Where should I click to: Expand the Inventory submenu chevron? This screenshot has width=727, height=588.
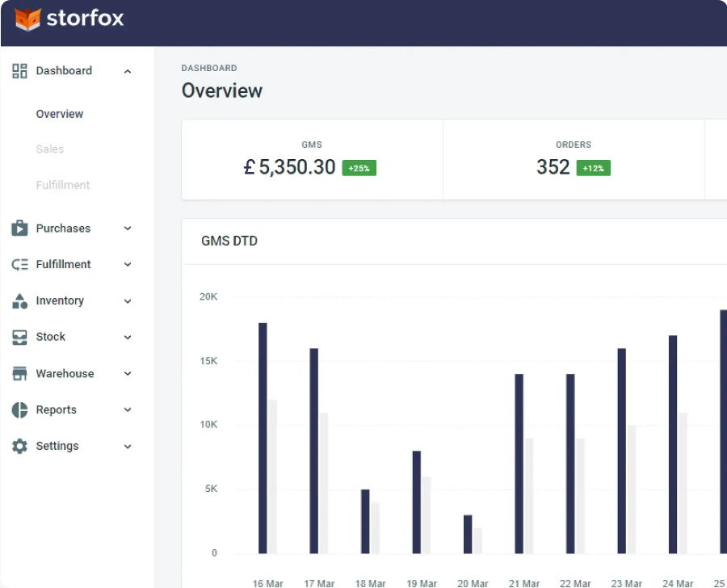pos(128,301)
